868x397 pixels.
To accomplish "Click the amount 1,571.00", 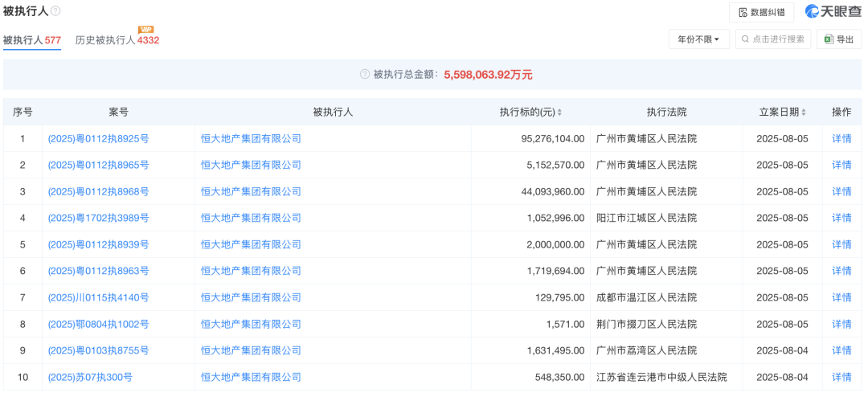I will 565,325.
